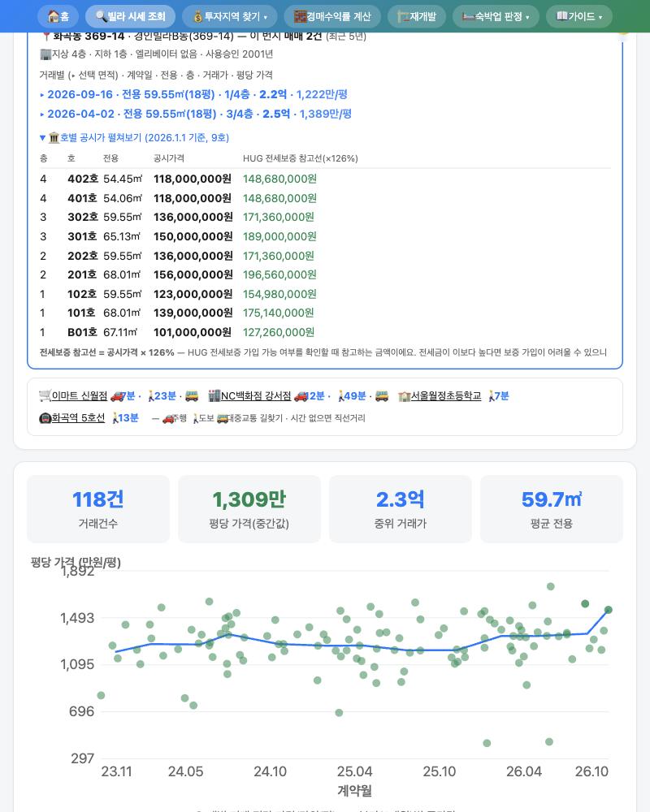Click the 401호 row
This screenshot has width=650, height=812.
point(324,198)
